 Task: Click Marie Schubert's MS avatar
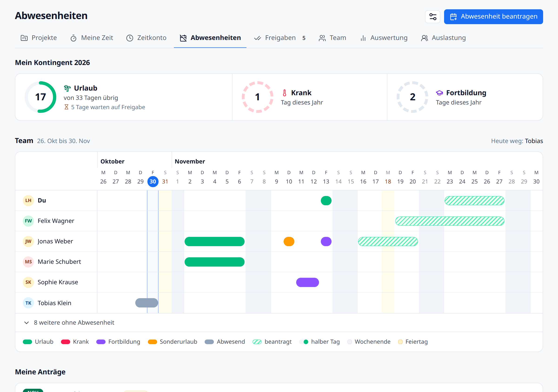pyautogui.click(x=28, y=262)
